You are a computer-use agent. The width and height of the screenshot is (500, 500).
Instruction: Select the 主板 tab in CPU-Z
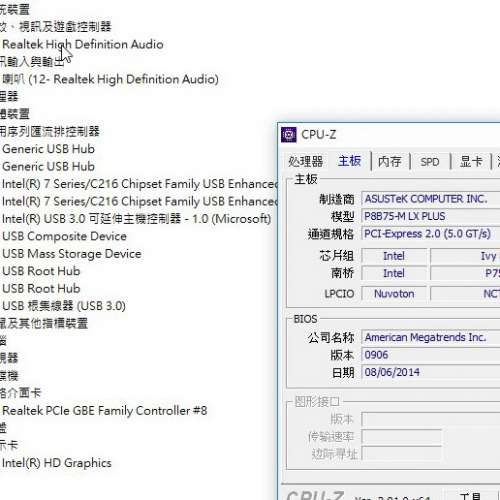349,161
